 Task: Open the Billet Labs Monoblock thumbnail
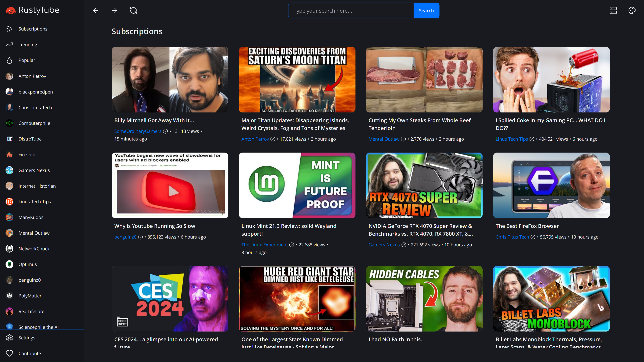(x=551, y=299)
